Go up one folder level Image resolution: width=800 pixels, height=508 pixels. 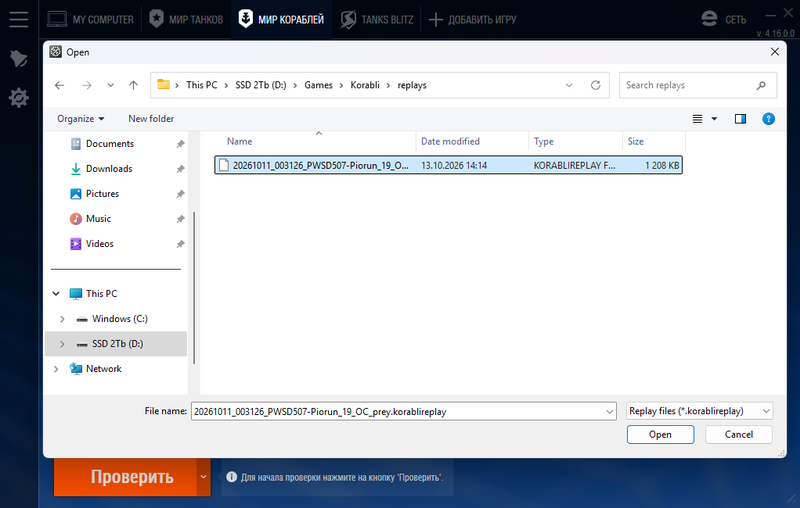click(x=134, y=85)
